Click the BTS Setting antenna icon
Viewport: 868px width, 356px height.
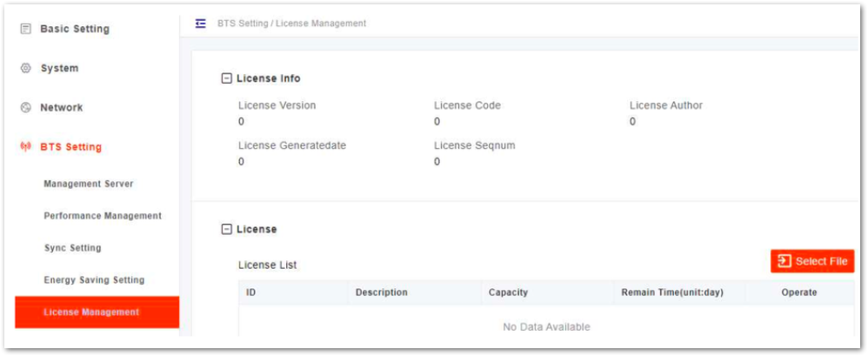pyautogui.click(x=25, y=147)
